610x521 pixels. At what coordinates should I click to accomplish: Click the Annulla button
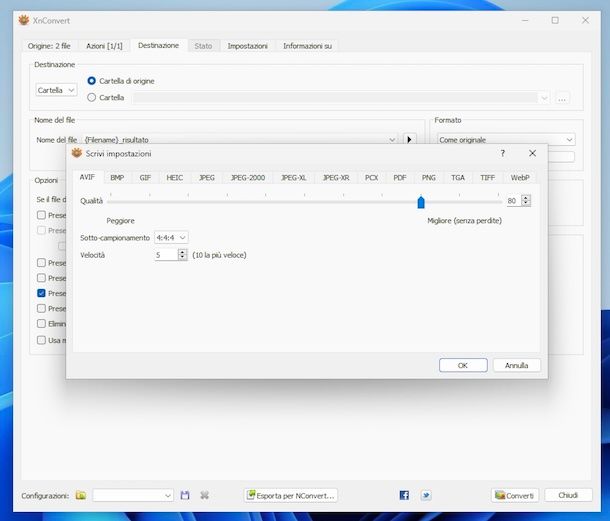[x=517, y=365]
